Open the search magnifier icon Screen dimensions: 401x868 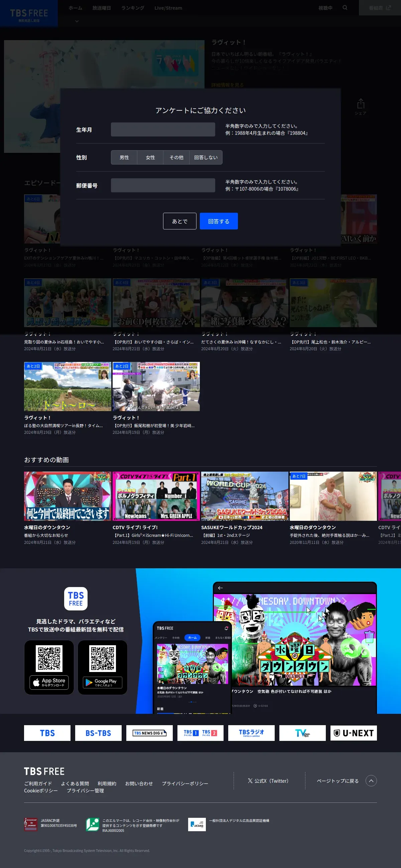coord(345,8)
